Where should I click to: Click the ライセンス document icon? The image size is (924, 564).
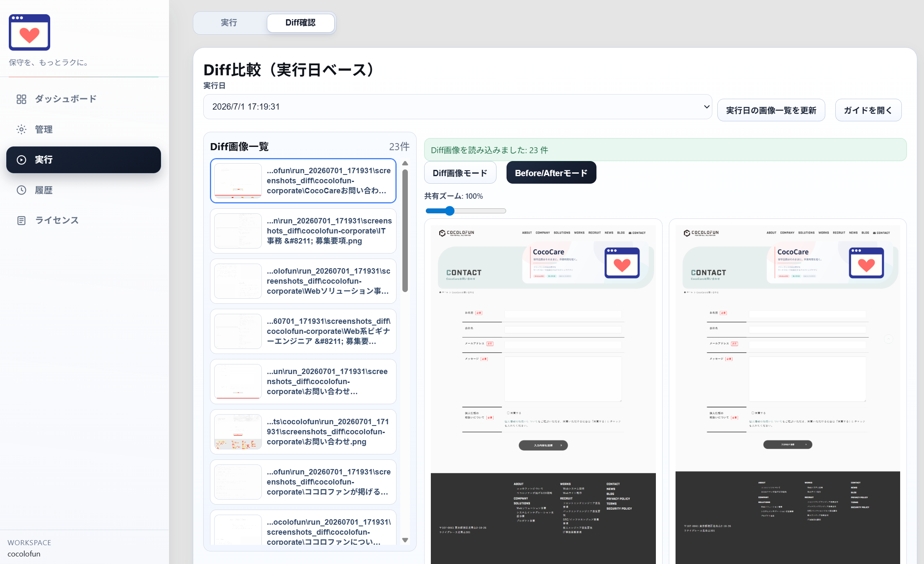pyautogui.click(x=21, y=220)
